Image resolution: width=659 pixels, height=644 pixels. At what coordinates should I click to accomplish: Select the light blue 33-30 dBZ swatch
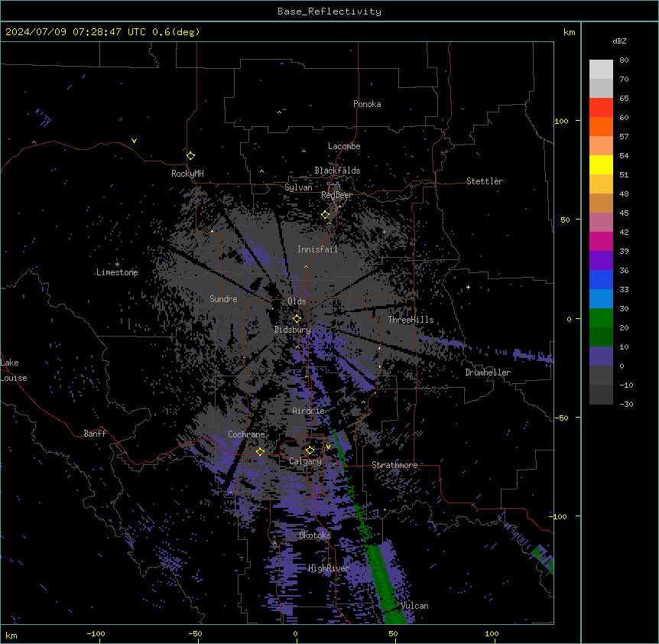click(601, 298)
